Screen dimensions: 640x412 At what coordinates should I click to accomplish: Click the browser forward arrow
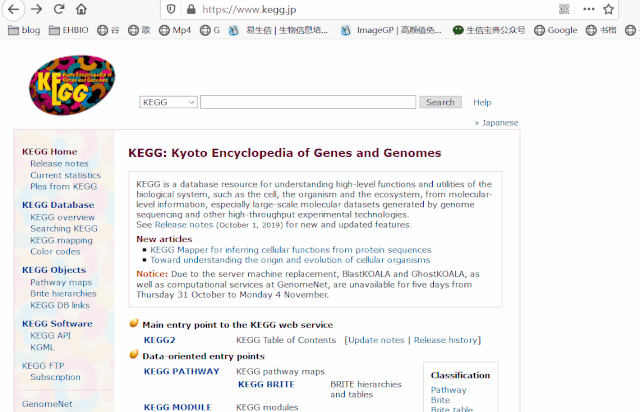pyautogui.click(x=37, y=9)
